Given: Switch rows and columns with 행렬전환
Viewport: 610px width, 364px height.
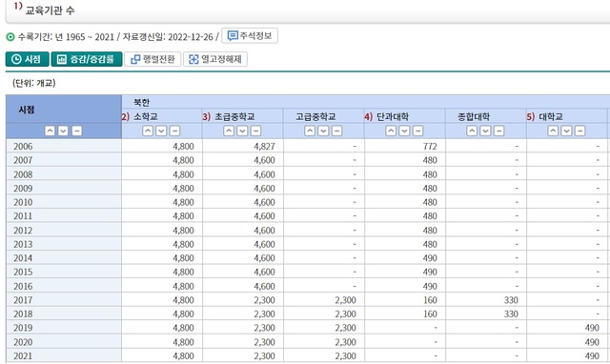Looking at the screenshot, I should click(152, 59).
